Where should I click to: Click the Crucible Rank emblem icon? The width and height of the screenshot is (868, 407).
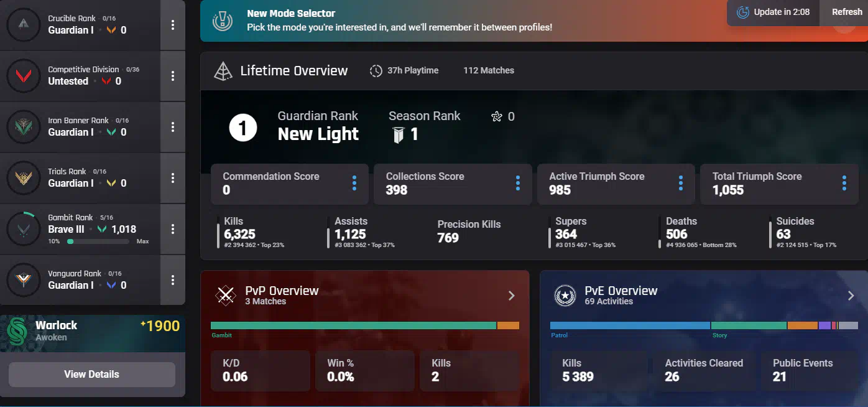[x=24, y=25]
